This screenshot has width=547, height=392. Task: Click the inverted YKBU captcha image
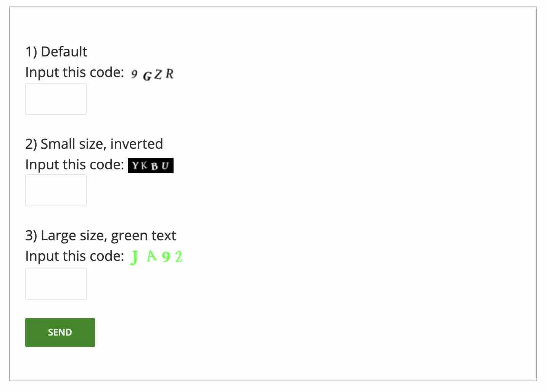tap(150, 165)
